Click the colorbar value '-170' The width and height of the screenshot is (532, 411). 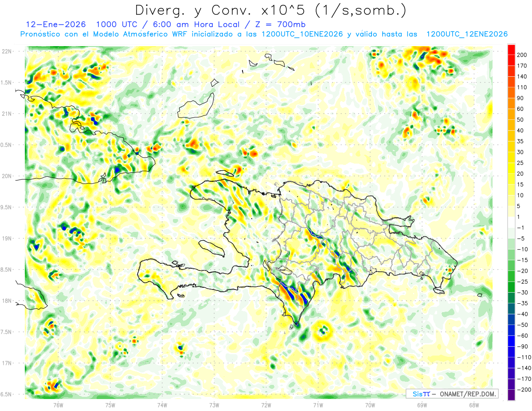click(524, 379)
